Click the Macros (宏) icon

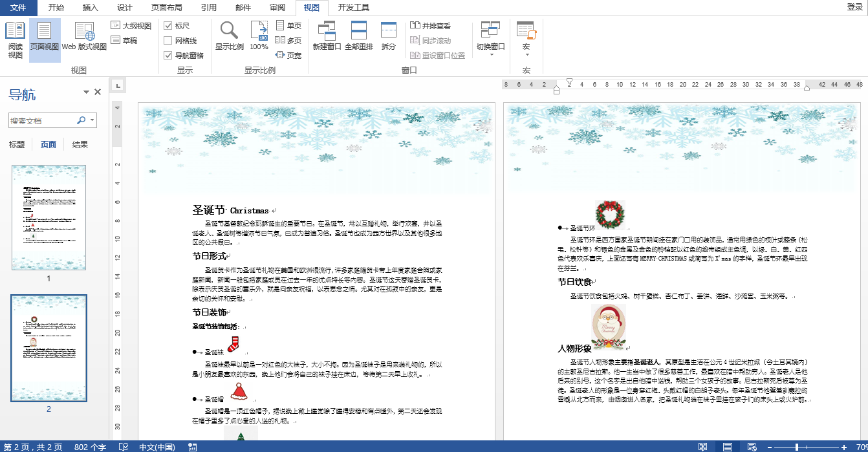526,31
